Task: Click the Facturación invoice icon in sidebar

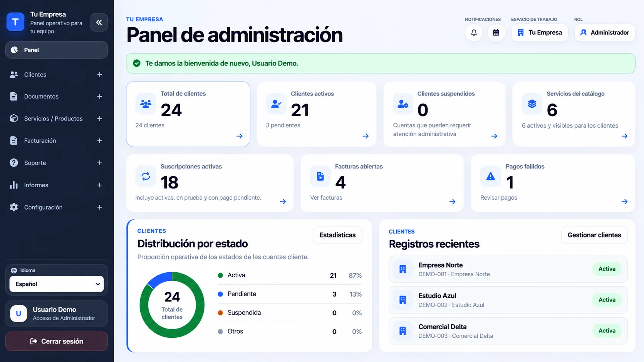Action: coord(14,141)
